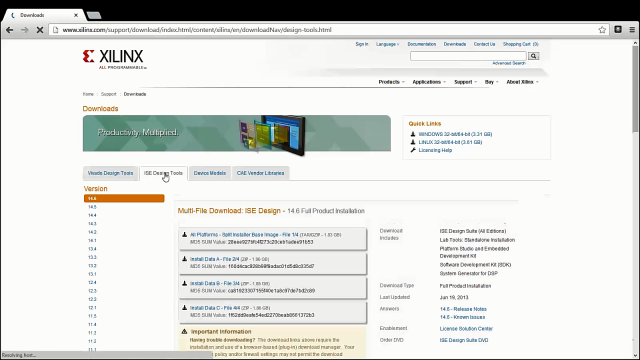The image size is (640, 360).
Task: Click the Sign In link
Action: click(x=362, y=44)
